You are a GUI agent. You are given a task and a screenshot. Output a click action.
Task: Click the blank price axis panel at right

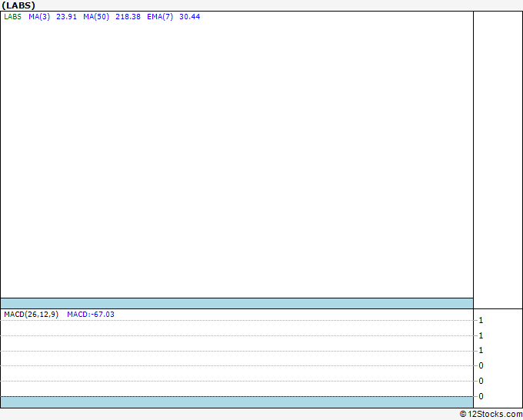click(498, 160)
